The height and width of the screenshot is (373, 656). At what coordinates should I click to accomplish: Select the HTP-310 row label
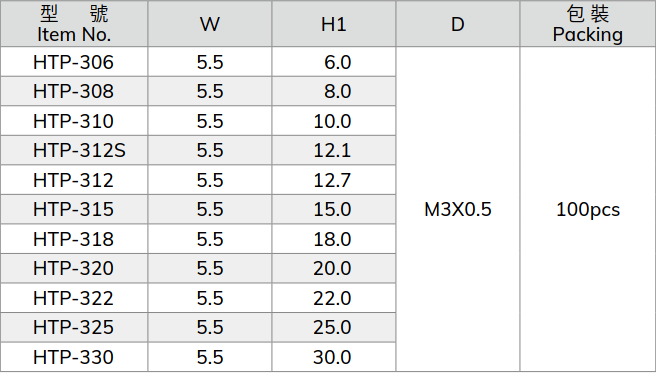click(x=73, y=121)
